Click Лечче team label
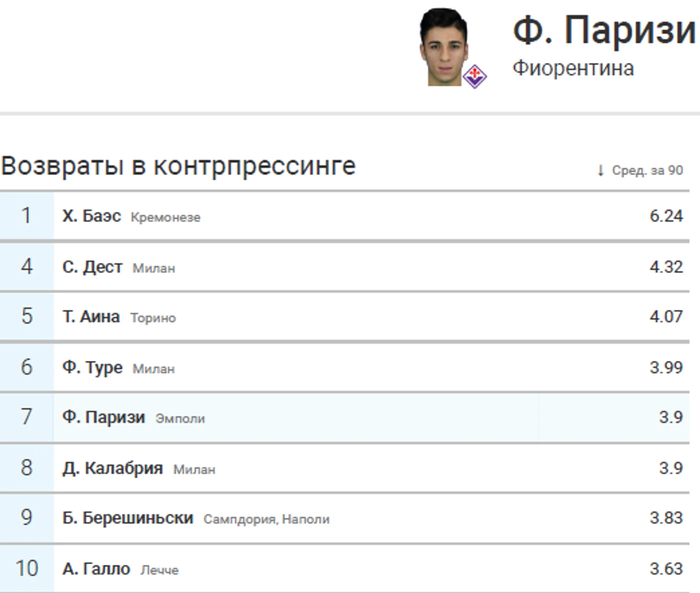The height and width of the screenshot is (593, 700). (x=159, y=570)
